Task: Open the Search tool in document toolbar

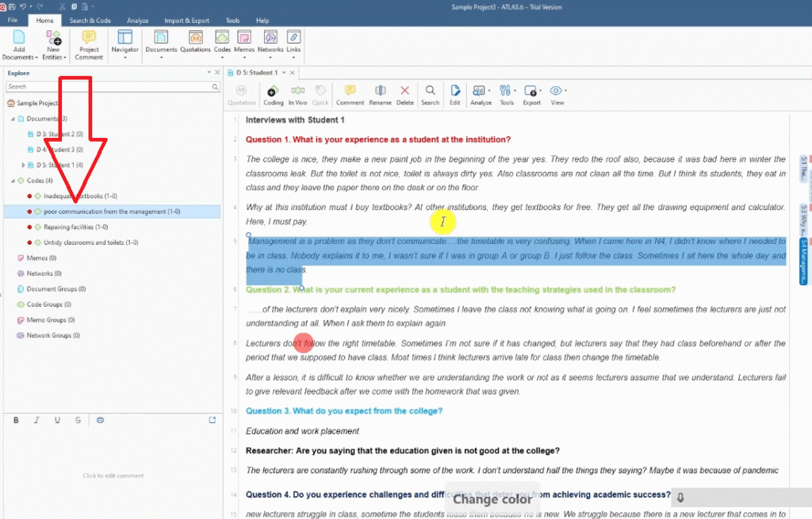Action: [430, 94]
